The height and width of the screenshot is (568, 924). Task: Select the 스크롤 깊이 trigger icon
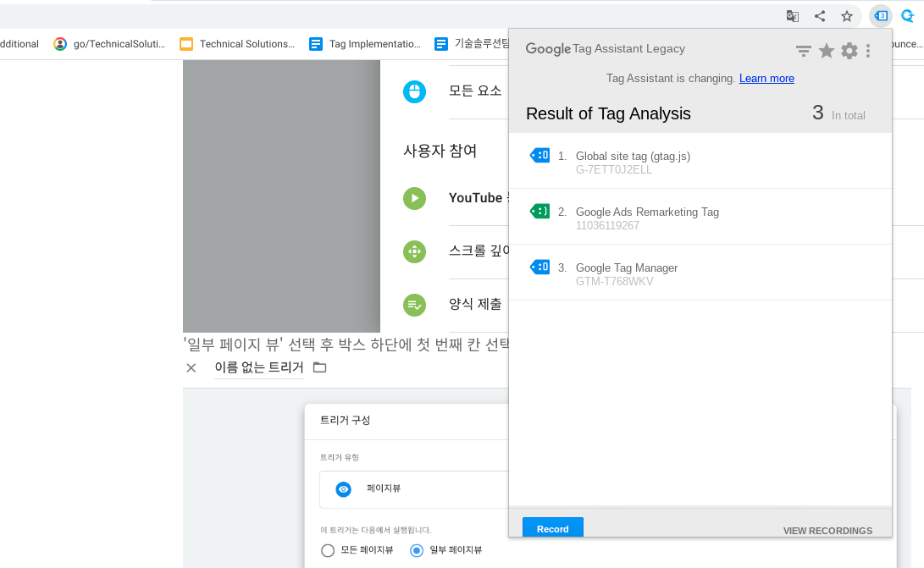(414, 251)
